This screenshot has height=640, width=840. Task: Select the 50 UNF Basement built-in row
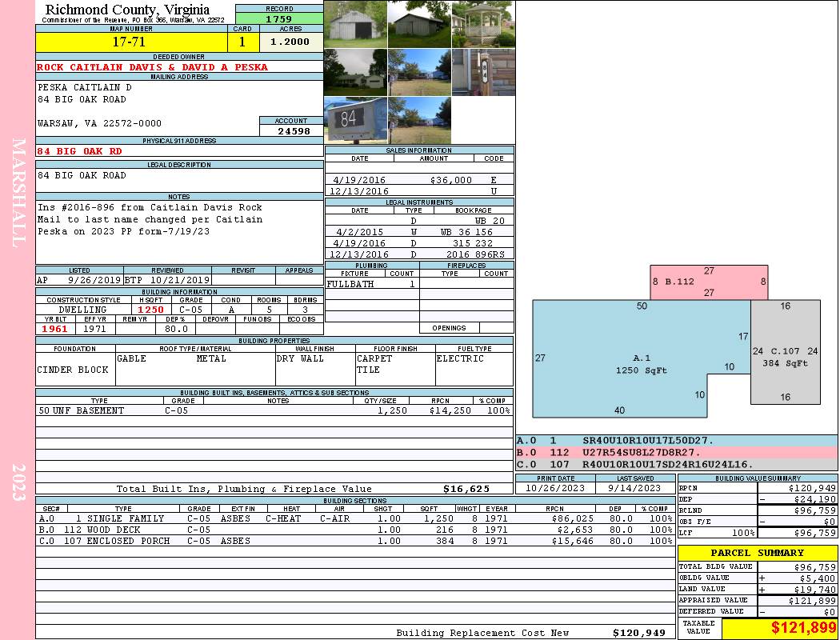[x=274, y=410]
